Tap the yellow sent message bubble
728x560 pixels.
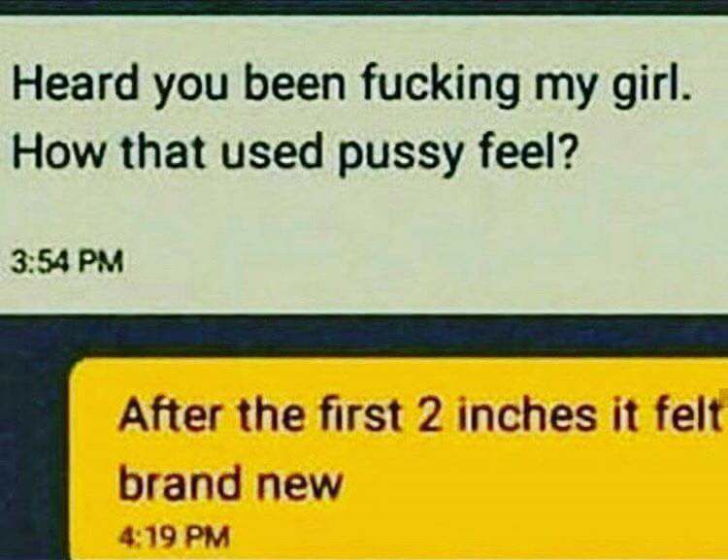[399, 460]
